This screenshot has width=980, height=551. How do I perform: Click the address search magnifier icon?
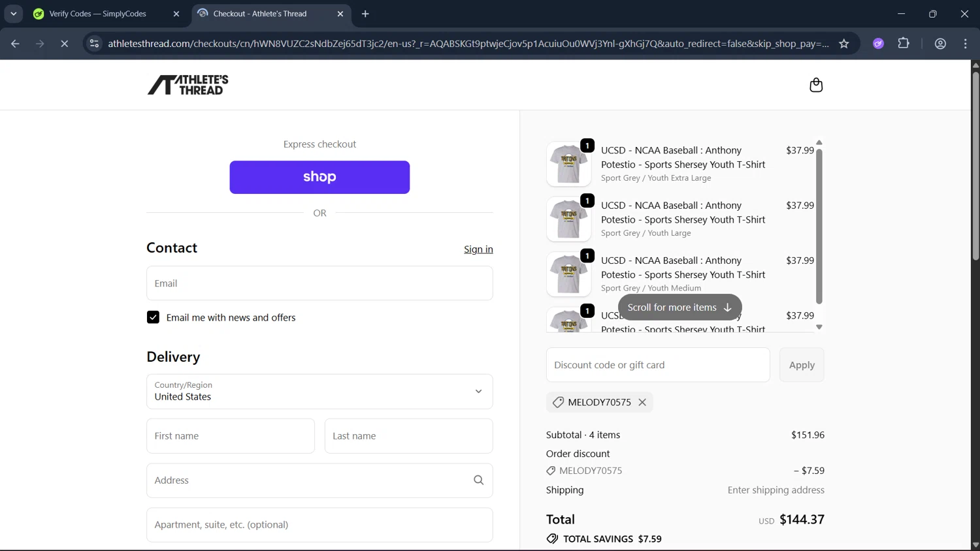tap(478, 480)
